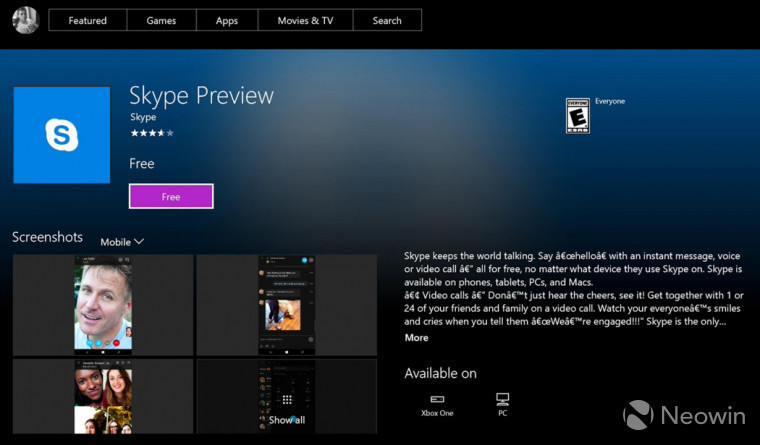
Task: Click the Skype Preview app logo tile
Action: 62,135
